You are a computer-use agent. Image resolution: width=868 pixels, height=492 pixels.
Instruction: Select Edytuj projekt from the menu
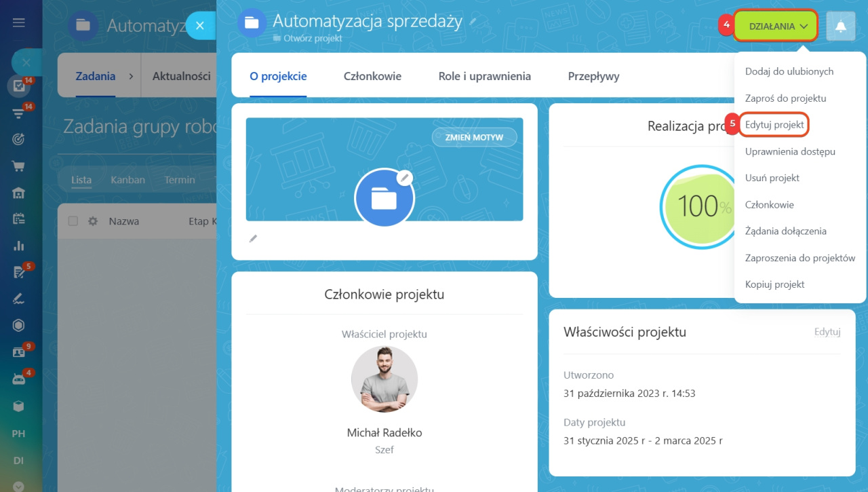click(774, 125)
